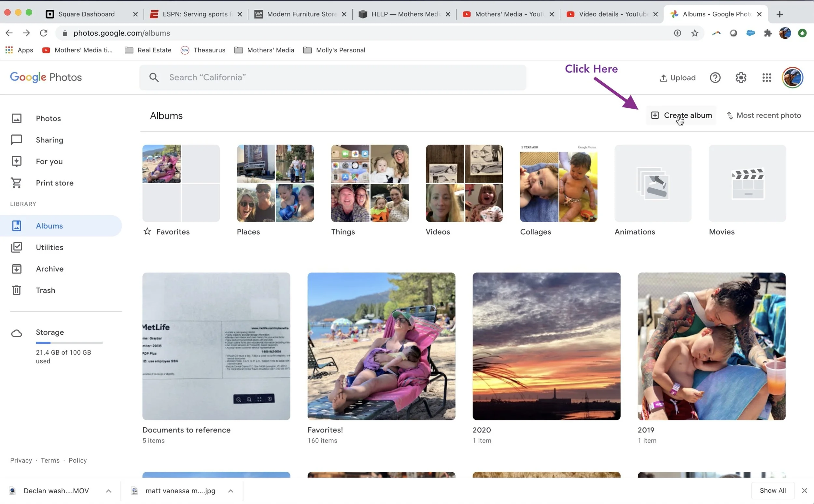Switch to Square Dashboard tab
Image resolution: width=814 pixels, height=504 pixels.
(86, 14)
